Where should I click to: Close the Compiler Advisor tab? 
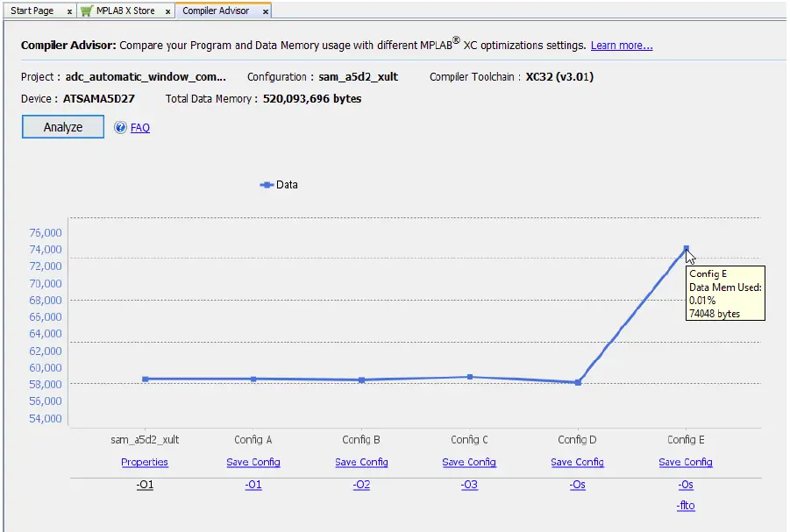click(266, 11)
